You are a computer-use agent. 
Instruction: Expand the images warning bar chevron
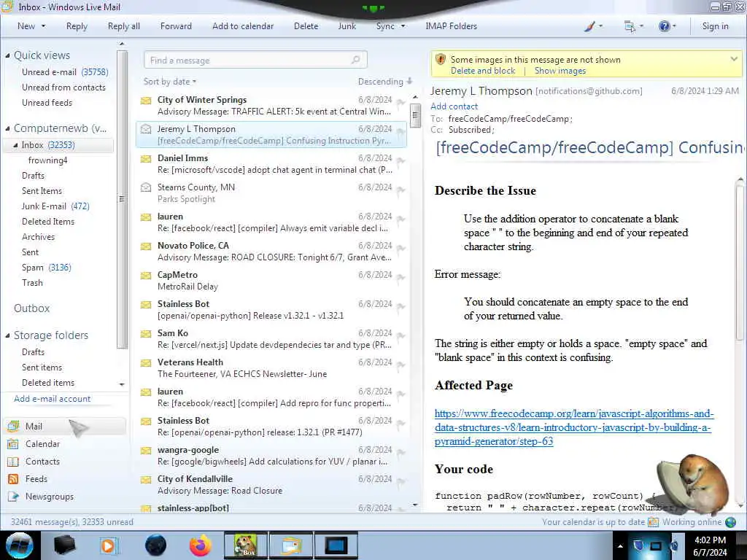point(734,59)
